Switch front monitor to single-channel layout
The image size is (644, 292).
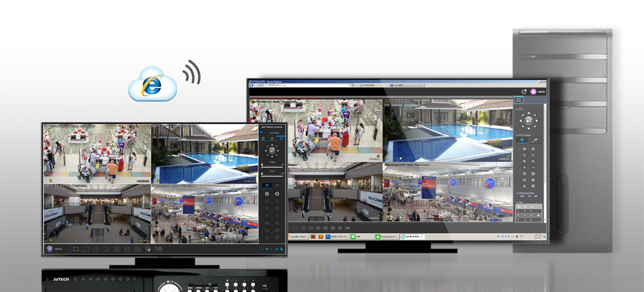86,249
